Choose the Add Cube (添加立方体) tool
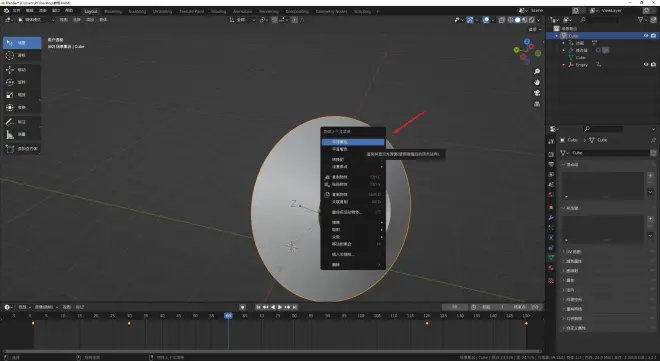Image resolution: width=660 pixels, height=361 pixels. point(22,149)
